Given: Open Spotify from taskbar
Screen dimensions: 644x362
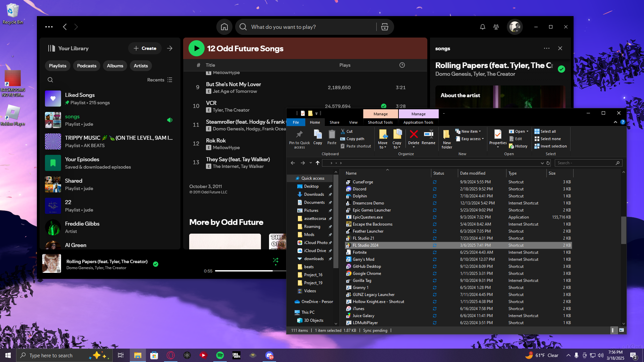Looking at the screenshot, I should click(220, 355).
